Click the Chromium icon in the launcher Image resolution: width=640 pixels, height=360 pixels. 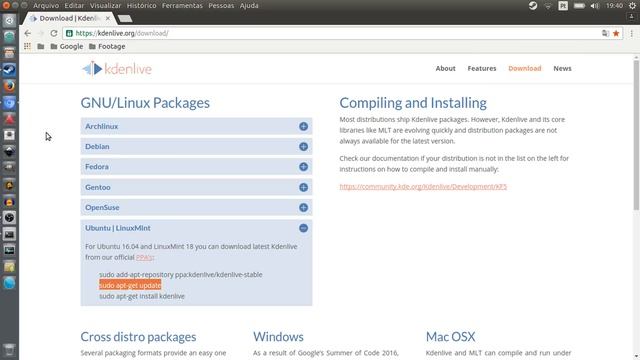(9, 102)
